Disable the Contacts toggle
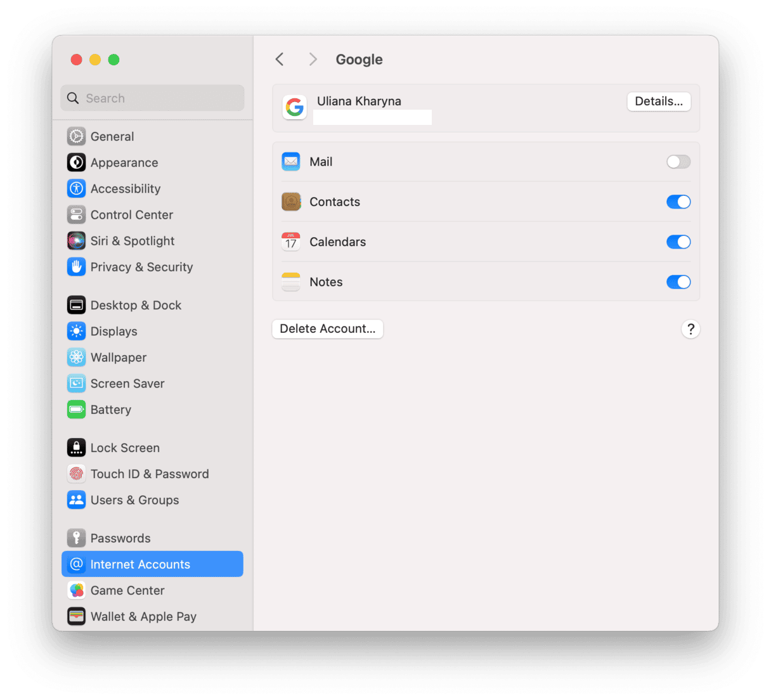Screen dimensions: 771x700 tap(678, 202)
